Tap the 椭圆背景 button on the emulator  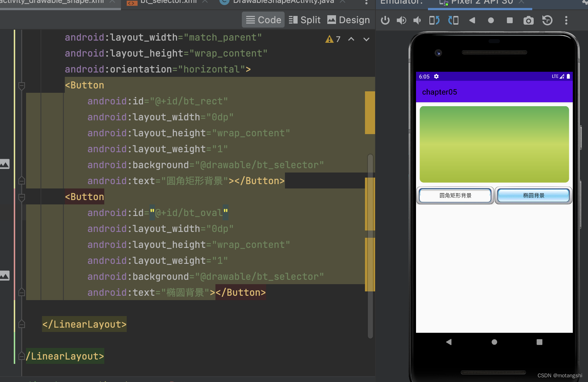[533, 195]
